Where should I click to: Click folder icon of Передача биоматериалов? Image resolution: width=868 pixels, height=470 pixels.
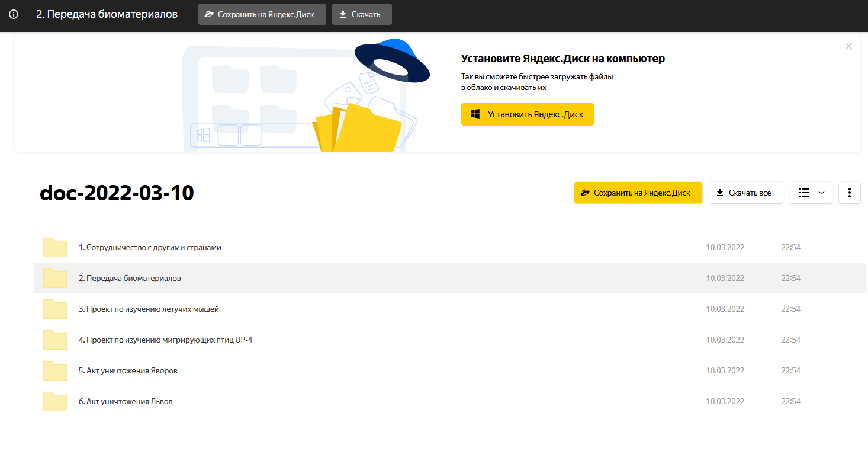[55, 278]
